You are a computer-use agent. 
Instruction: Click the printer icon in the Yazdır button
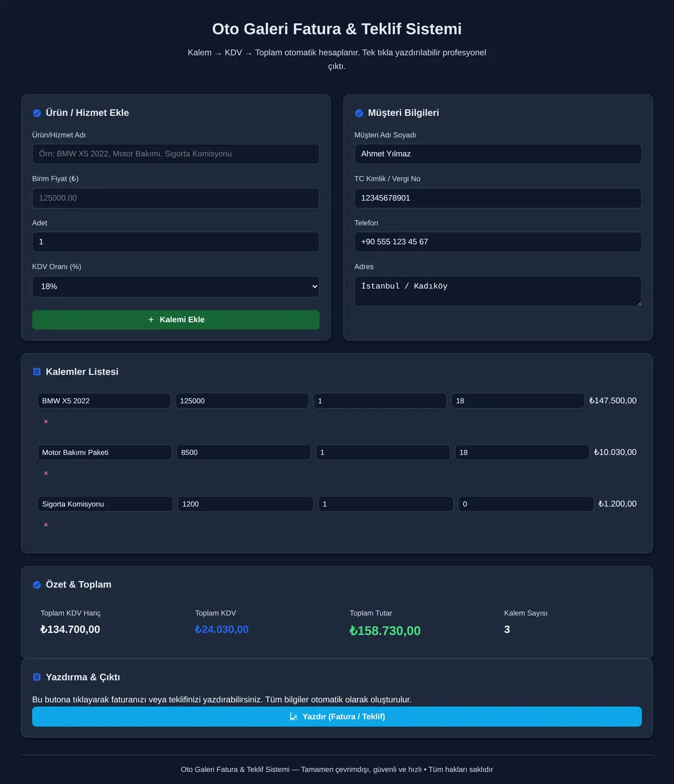(x=293, y=717)
